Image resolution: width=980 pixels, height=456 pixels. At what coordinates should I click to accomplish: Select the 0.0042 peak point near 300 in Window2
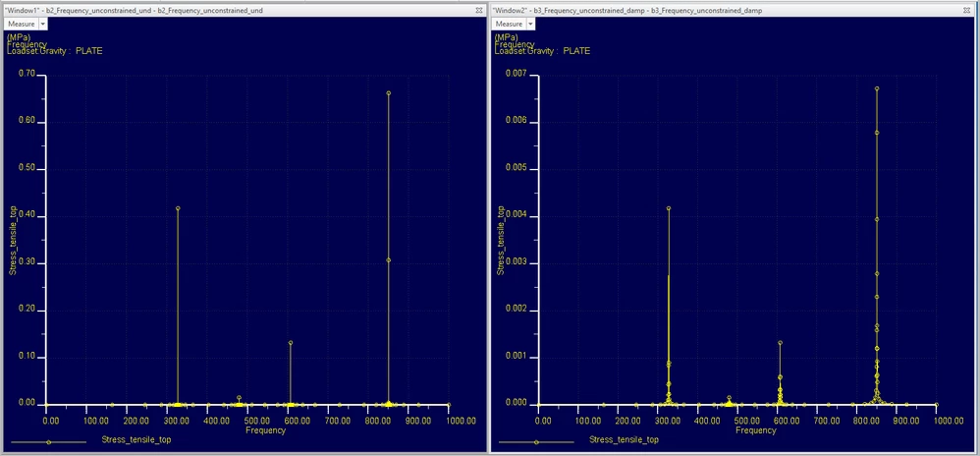(x=669, y=208)
